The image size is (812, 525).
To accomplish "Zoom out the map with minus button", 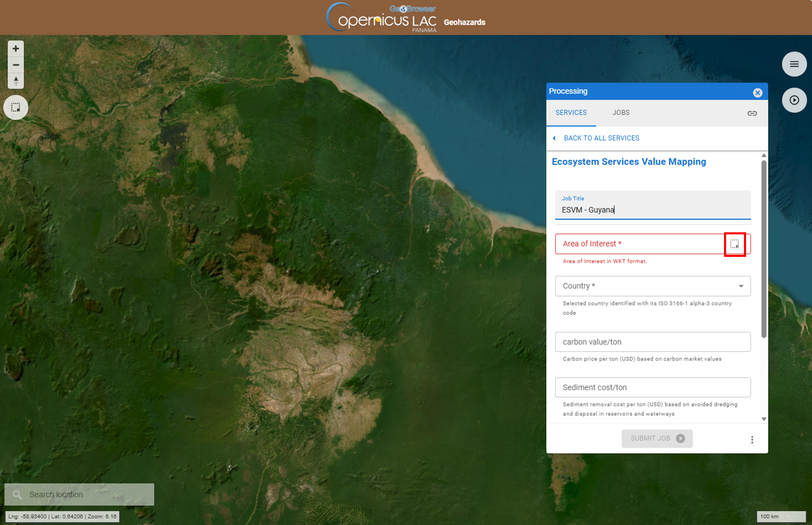I will click(x=16, y=65).
